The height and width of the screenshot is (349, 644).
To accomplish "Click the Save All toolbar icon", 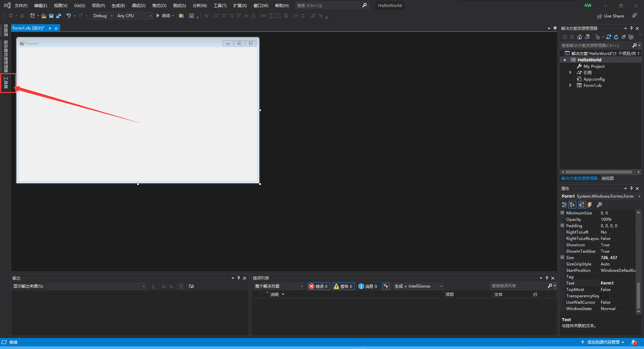I will pos(59,16).
